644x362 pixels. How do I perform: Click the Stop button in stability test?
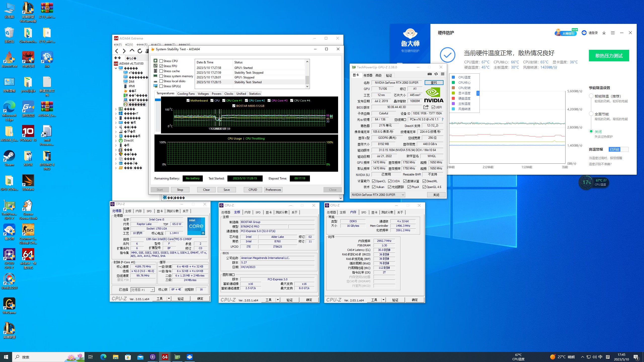[x=180, y=190]
